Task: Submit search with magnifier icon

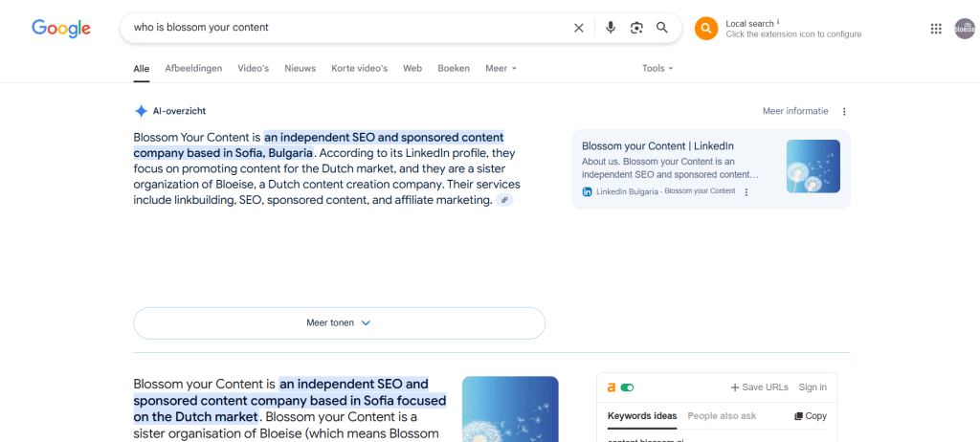Action: [x=662, y=28]
